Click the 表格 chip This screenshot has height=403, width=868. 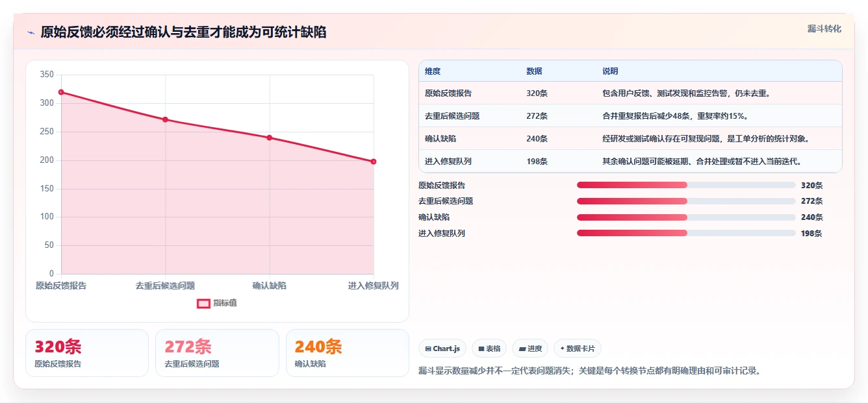click(x=489, y=348)
